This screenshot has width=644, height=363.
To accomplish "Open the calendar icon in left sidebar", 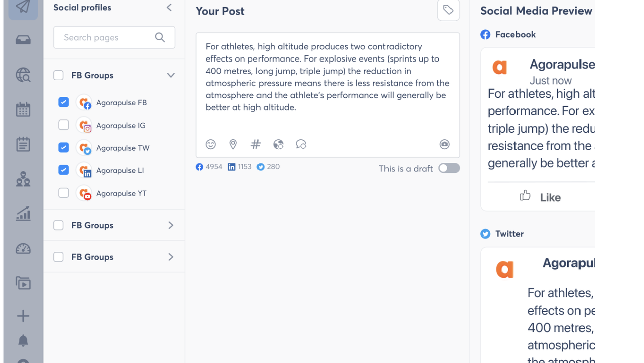I will [23, 109].
